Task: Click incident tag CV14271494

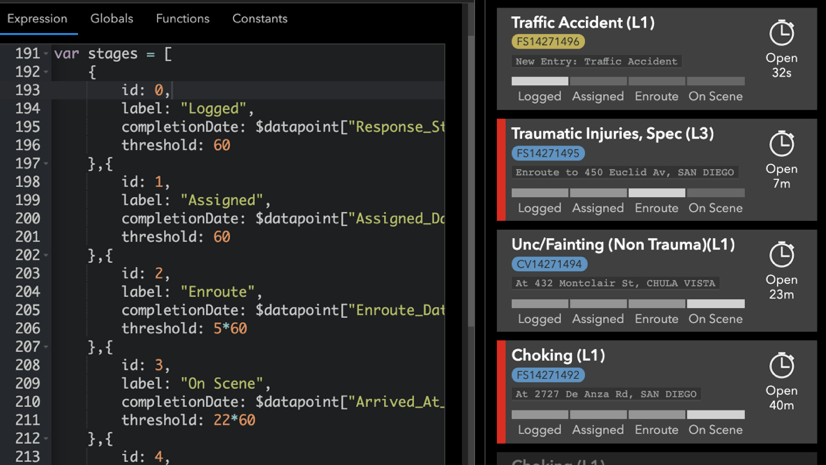Action: 549,264
